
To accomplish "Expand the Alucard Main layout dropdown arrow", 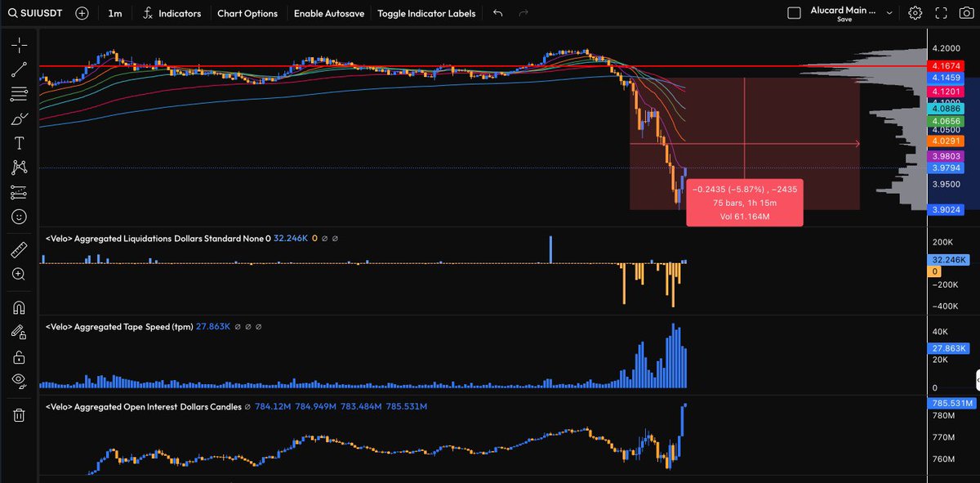I will [x=889, y=13].
